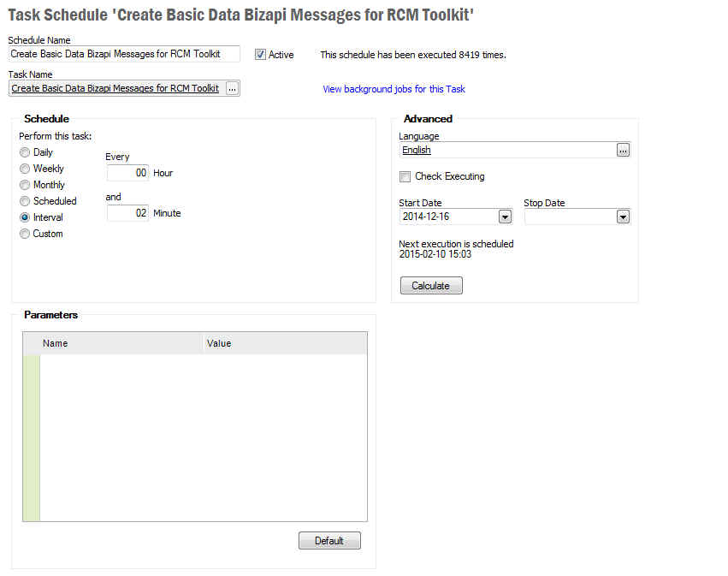This screenshot has height=576, width=728.
Task: Click the Minute interval input field
Action: pyautogui.click(x=127, y=213)
